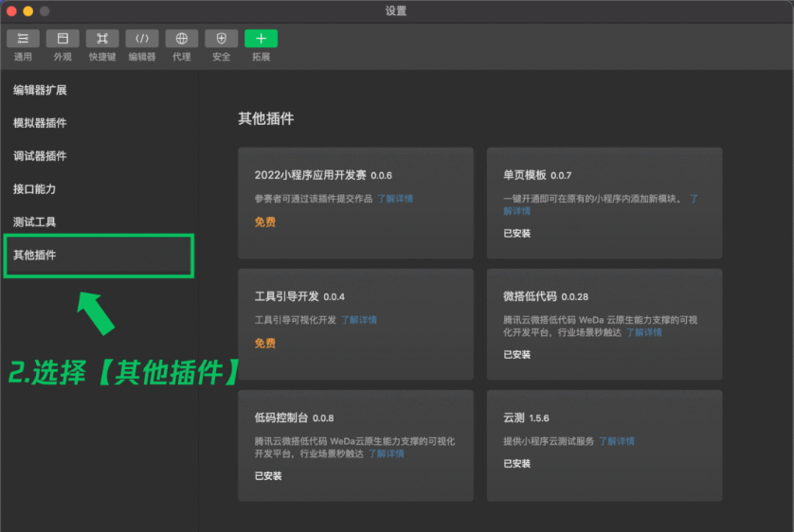The image size is (794, 532).
Task: Click the 工具引导开发 plugin title
Action: [x=286, y=296]
